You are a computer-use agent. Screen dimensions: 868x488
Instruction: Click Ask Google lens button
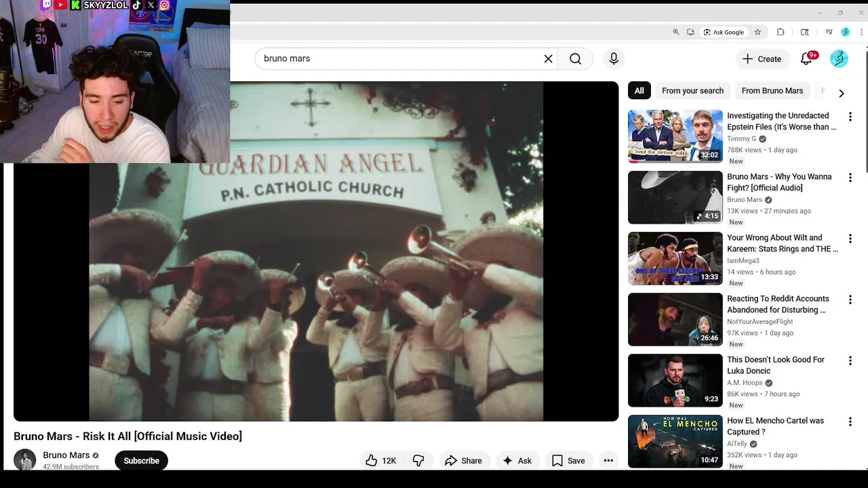pyautogui.click(x=724, y=32)
